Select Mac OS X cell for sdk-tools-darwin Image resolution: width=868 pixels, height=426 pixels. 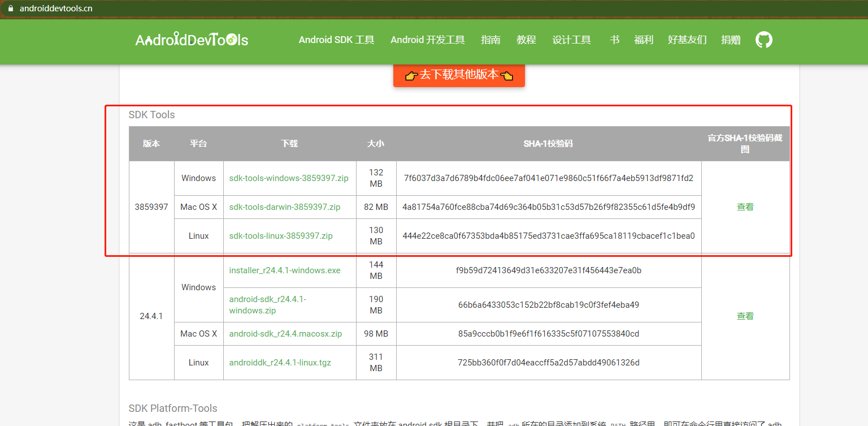pos(199,207)
